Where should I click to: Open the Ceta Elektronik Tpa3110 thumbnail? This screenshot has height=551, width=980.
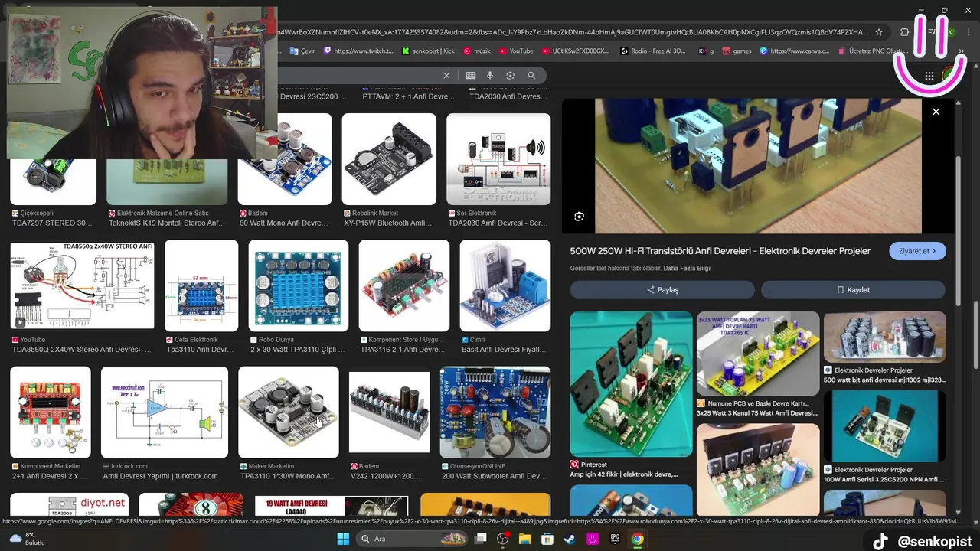pyautogui.click(x=201, y=285)
